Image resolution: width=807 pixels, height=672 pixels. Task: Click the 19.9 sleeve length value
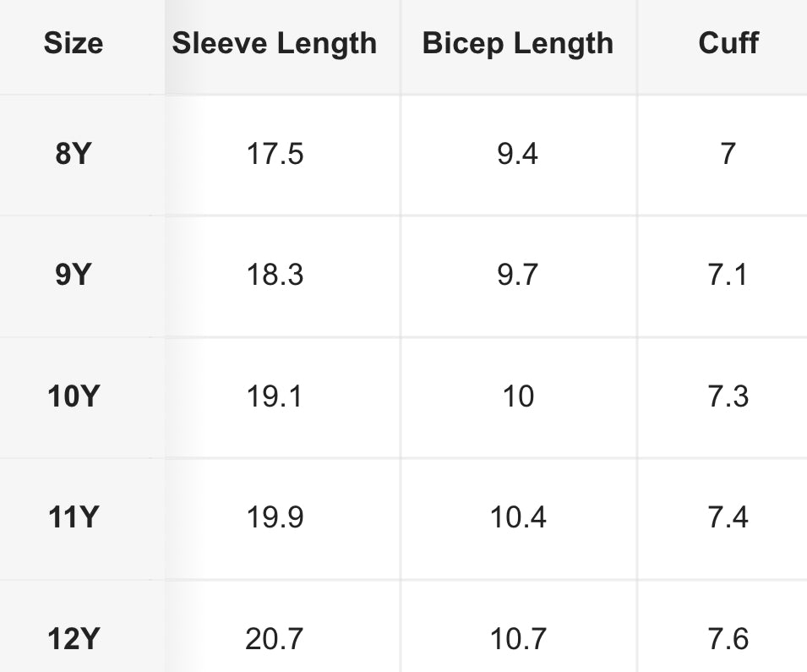(x=275, y=517)
